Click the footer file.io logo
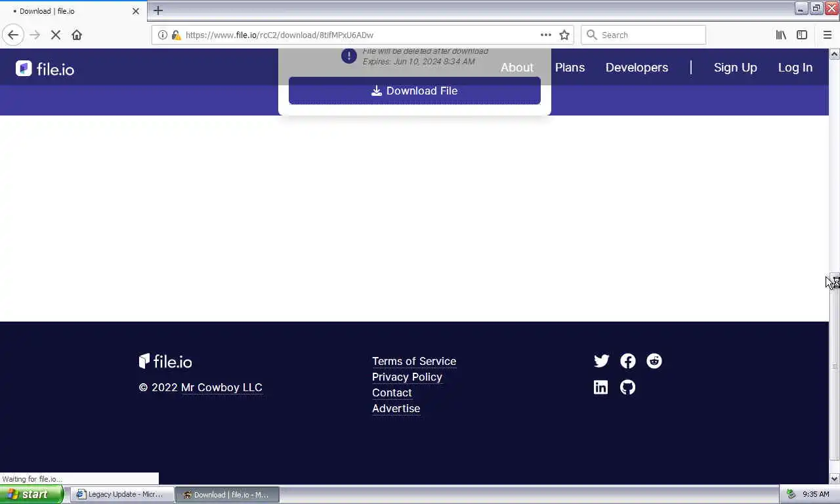The height and width of the screenshot is (504, 840). [165, 361]
